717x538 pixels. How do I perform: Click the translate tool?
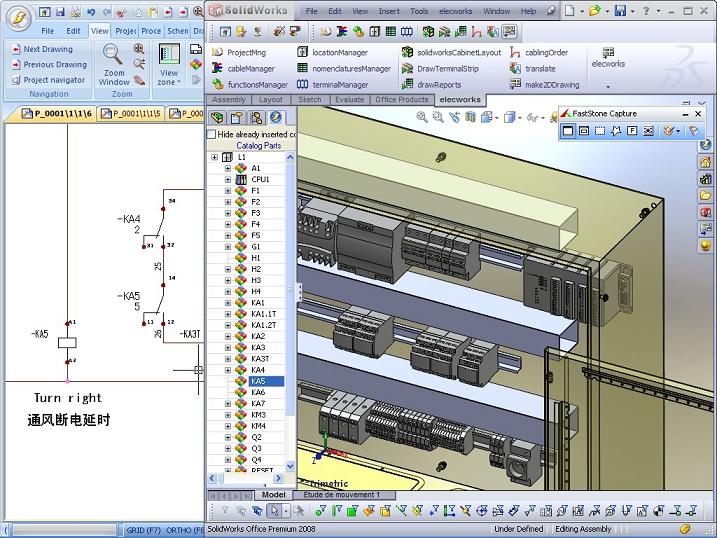533,69
